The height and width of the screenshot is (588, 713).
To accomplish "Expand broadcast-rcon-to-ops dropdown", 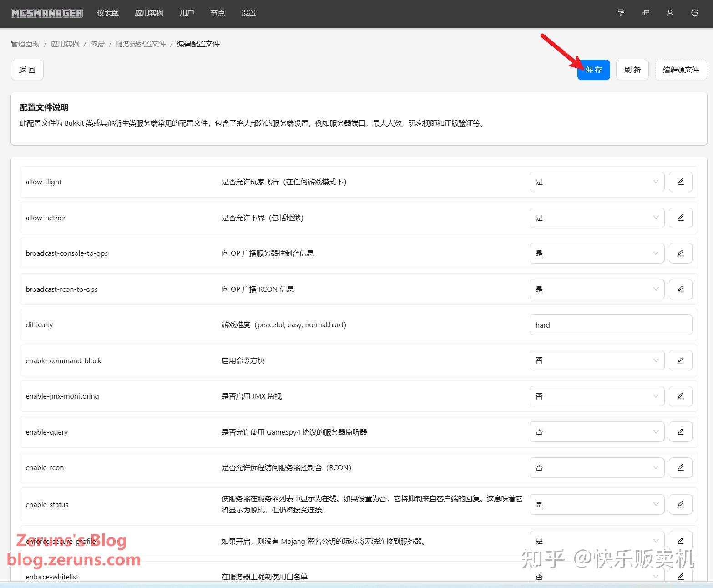I will point(597,289).
